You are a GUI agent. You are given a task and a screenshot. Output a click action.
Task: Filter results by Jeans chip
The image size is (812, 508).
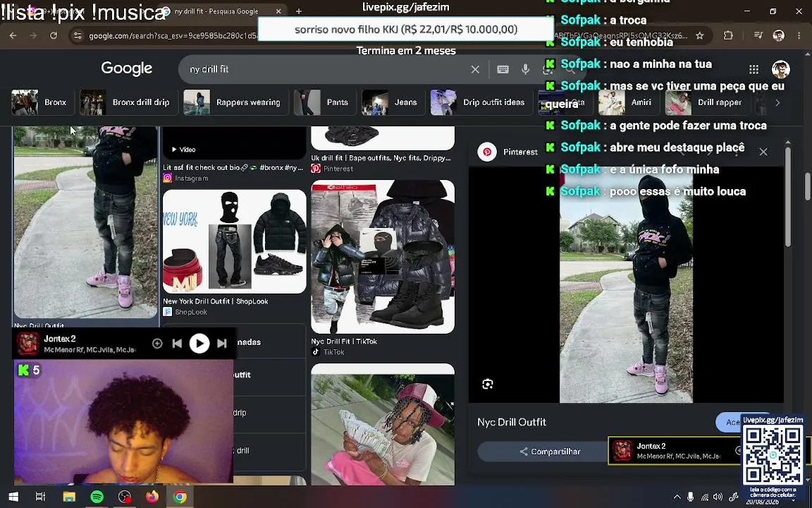pos(392,102)
